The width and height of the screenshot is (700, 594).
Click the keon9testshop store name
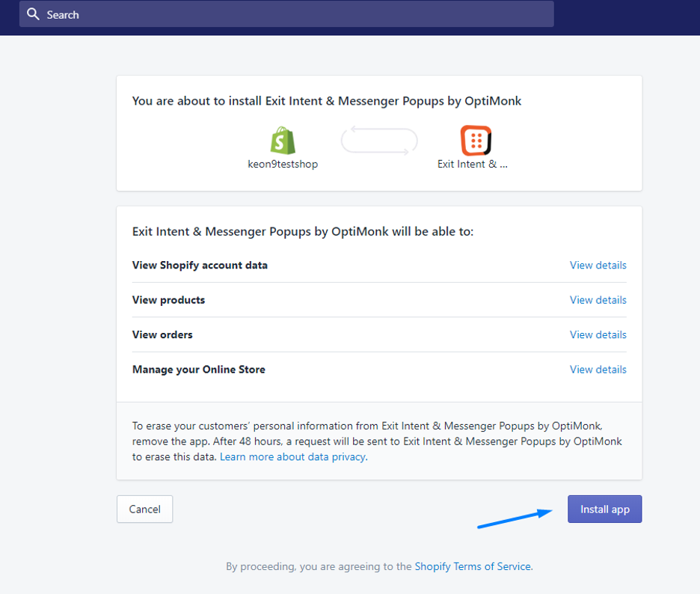(283, 164)
